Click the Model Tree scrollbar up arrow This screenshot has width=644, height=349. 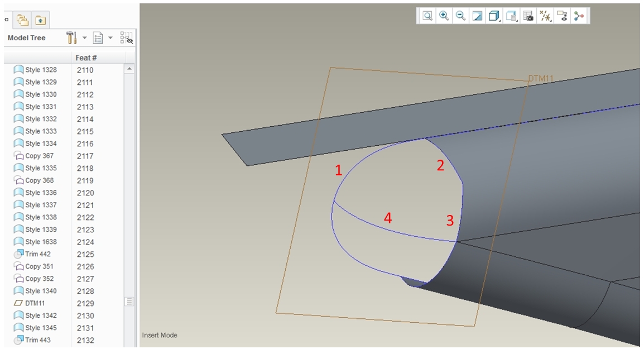pyautogui.click(x=129, y=69)
